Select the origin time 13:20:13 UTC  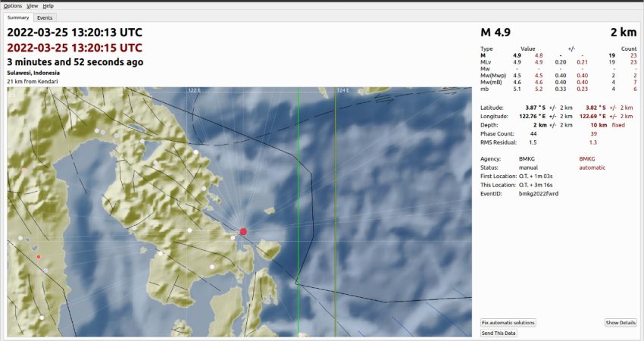75,33
